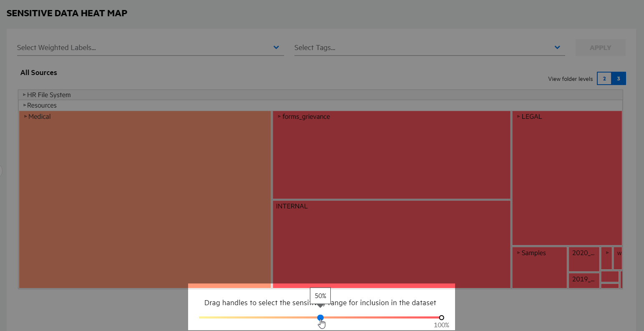The width and height of the screenshot is (644, 331).
Task: Click the Samples tile's arrow icon
Action: (518, 253)
